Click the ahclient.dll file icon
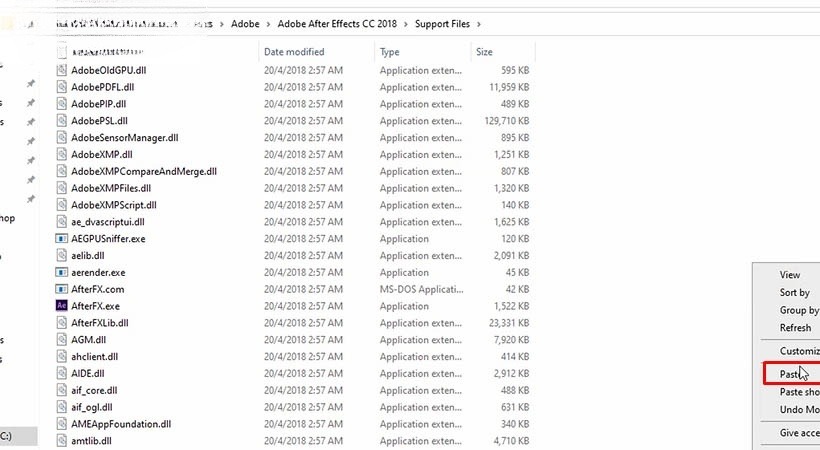 click(62, 356)
